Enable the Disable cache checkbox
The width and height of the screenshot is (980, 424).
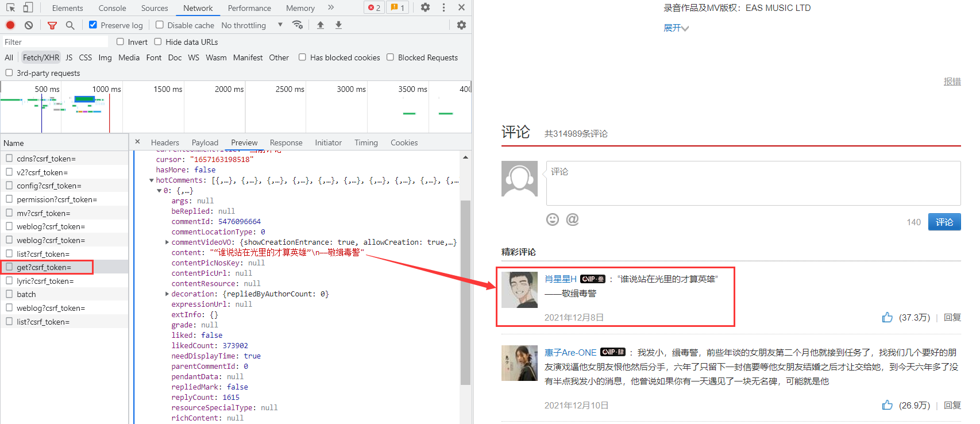(x=160, y=25)
